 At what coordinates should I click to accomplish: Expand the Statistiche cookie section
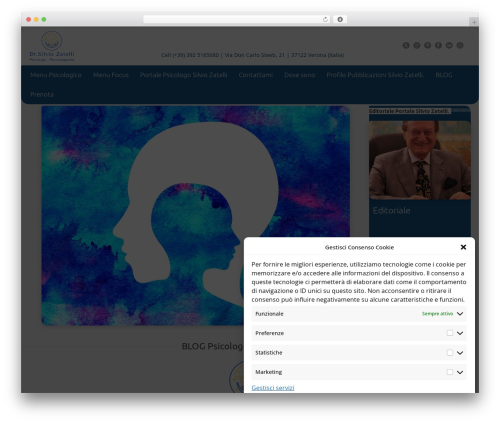(460, 353)
